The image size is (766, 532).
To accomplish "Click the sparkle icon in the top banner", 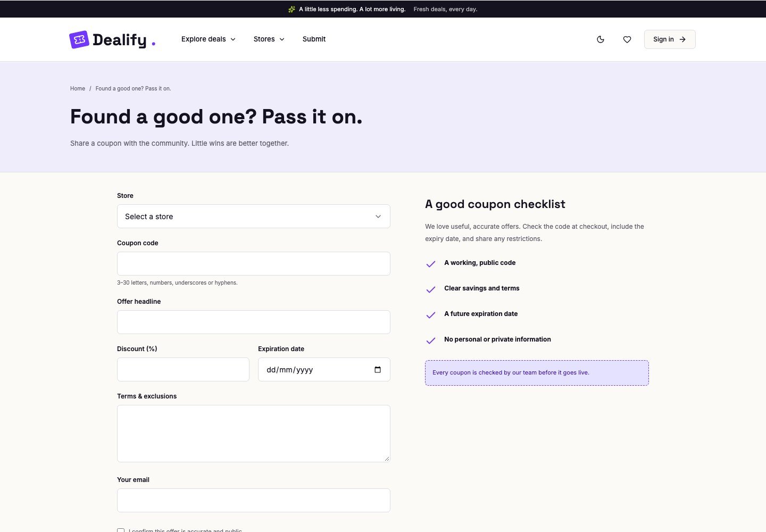I will (x=292, y=9).
